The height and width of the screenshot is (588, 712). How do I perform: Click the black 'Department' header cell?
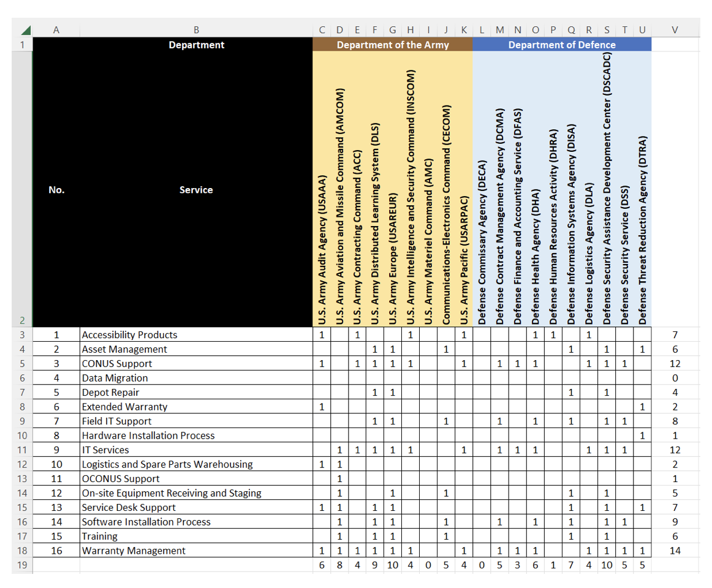pyautogui.click(x=196, y=45)
